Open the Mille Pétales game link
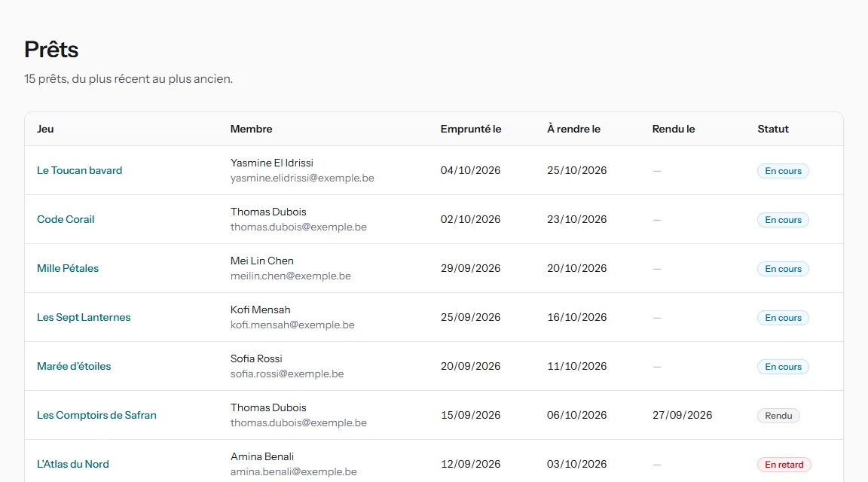 pyautogui.click(x=68, y=268)
